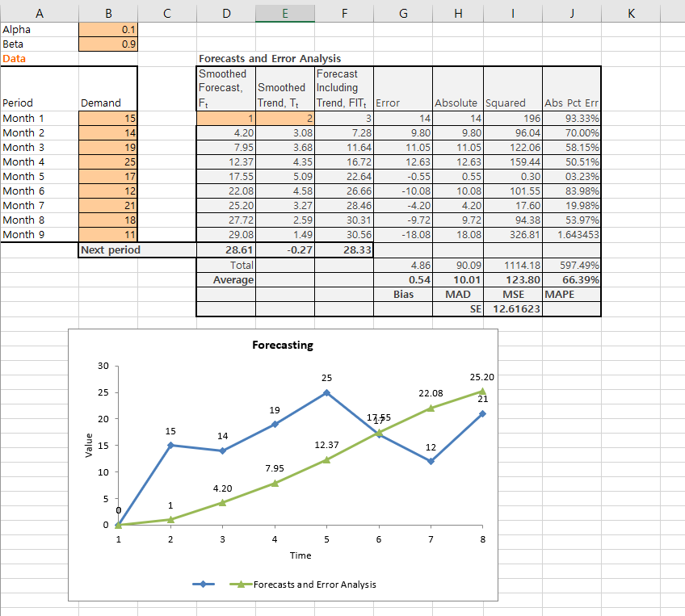Click the 'Forecasting' chart title
Viewport: 685px width, 616px height.
point(283,345)
